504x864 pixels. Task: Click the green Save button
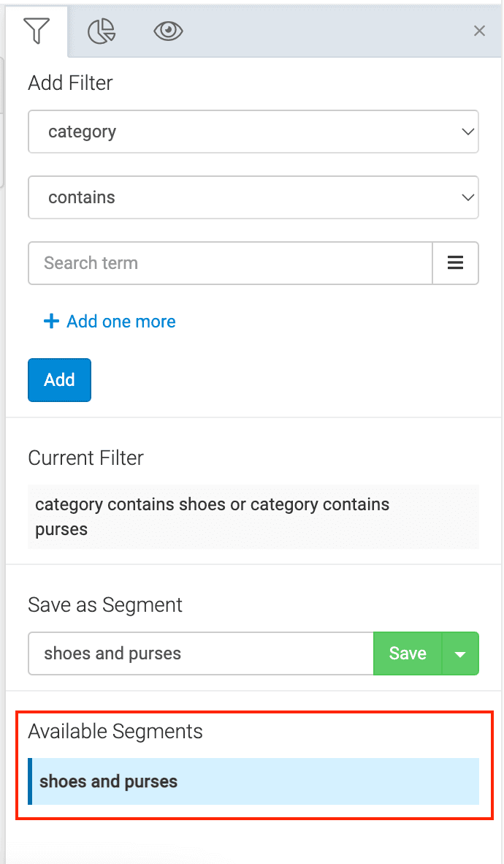click(407, 653)
